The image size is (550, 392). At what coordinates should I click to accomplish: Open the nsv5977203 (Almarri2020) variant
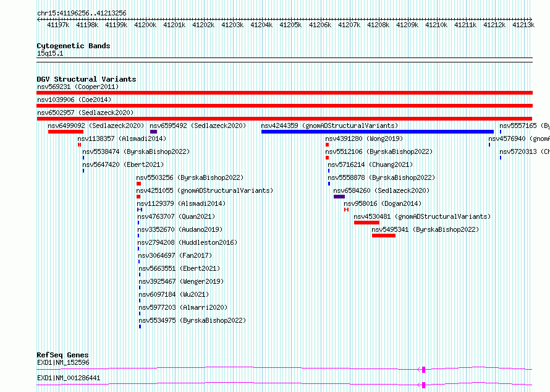pos(183,307)
